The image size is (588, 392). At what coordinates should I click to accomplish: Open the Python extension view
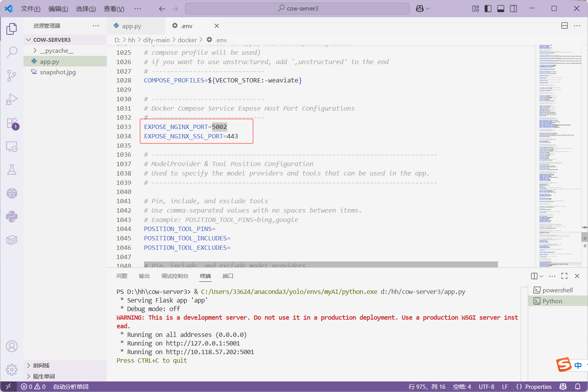click(x=12, y=217)
